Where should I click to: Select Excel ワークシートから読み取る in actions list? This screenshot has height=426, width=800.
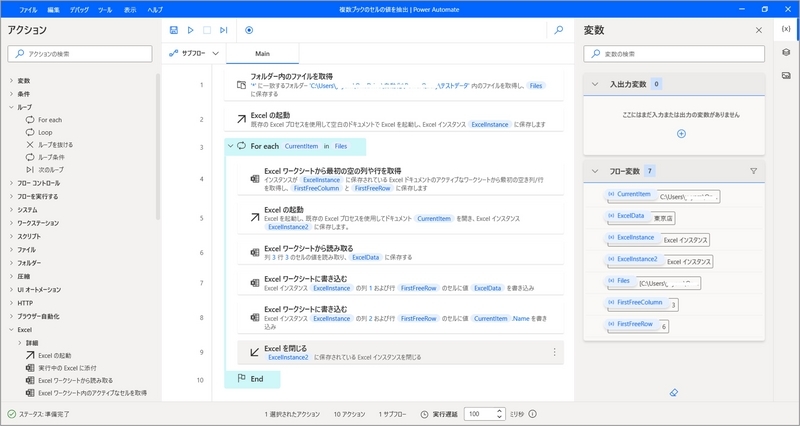point(69,380)
